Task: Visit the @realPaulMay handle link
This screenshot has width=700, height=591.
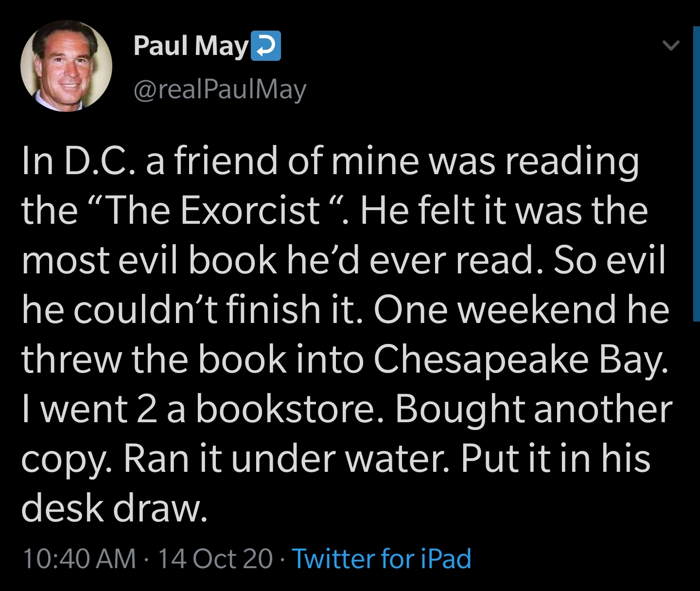Action: 220,90
